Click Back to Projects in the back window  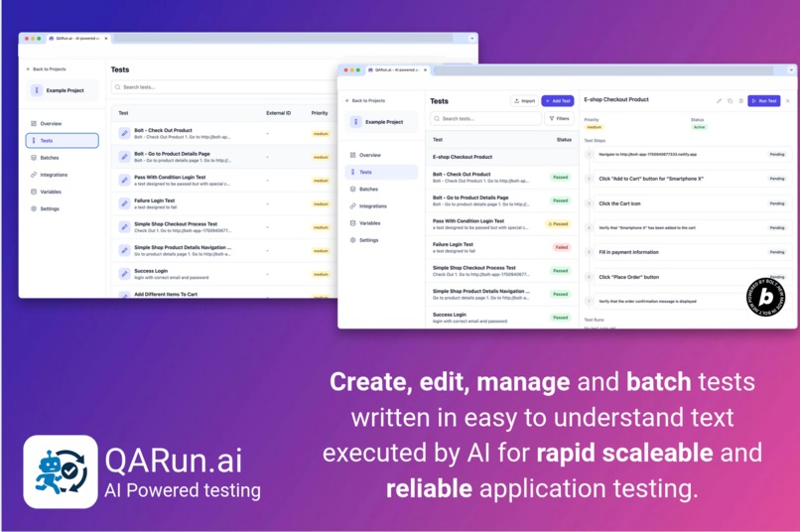point(46,68)
